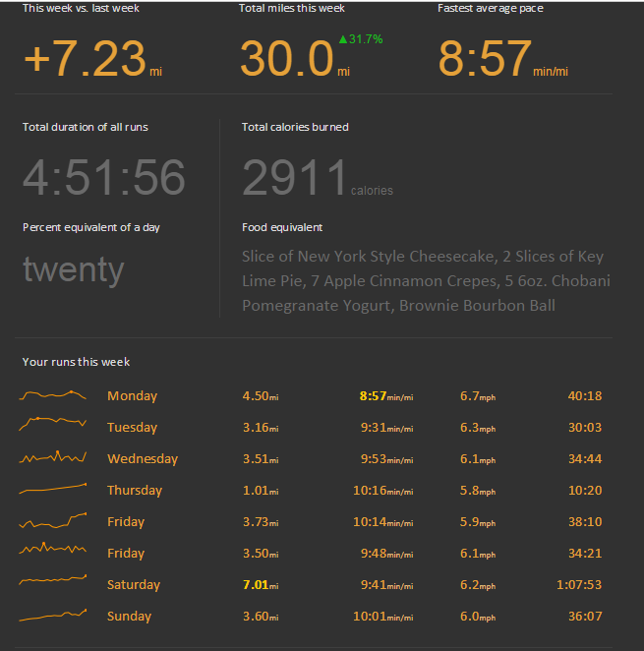
Task: Click the Sunday day label
Action: (x=129, y=617)
